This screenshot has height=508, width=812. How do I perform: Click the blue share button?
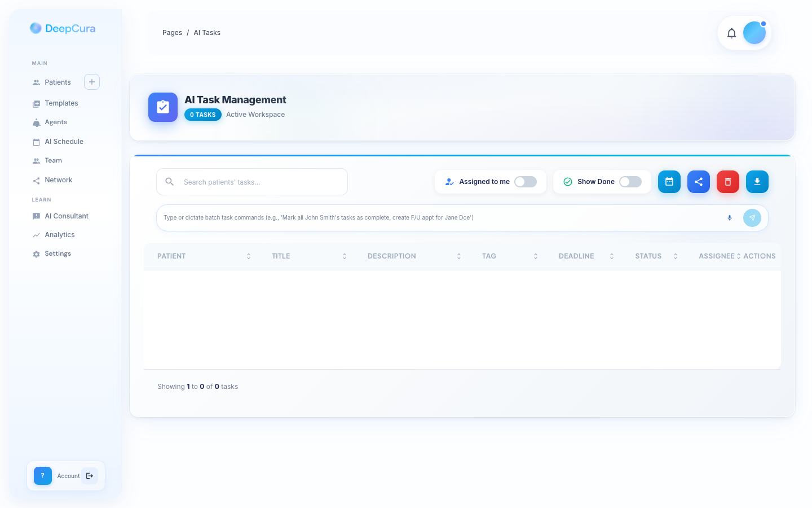click(699, 182)
